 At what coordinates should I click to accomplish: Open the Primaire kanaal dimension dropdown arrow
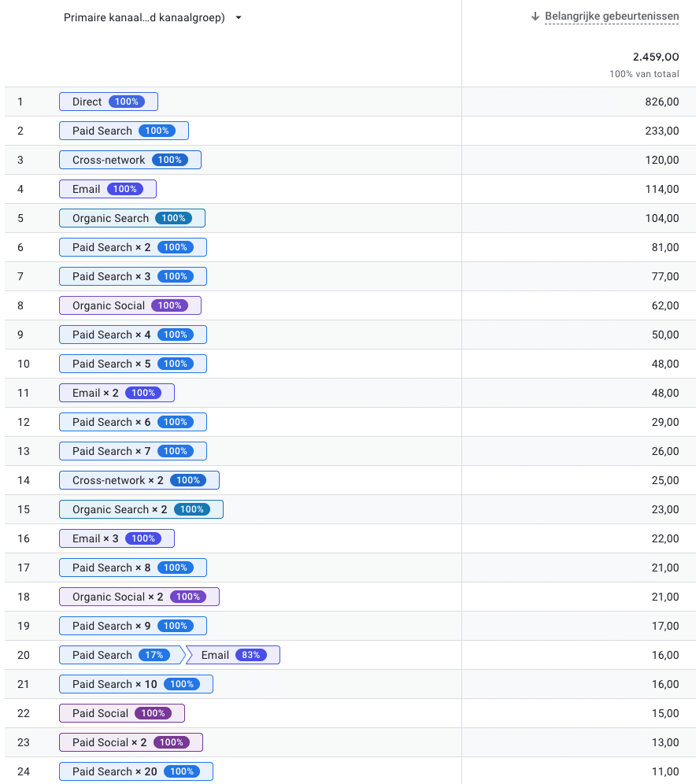coord(239,17)
